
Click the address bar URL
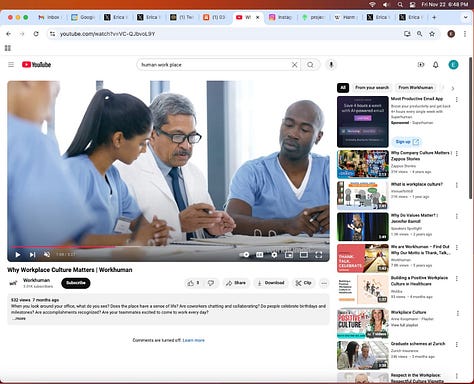coord(107,34)
